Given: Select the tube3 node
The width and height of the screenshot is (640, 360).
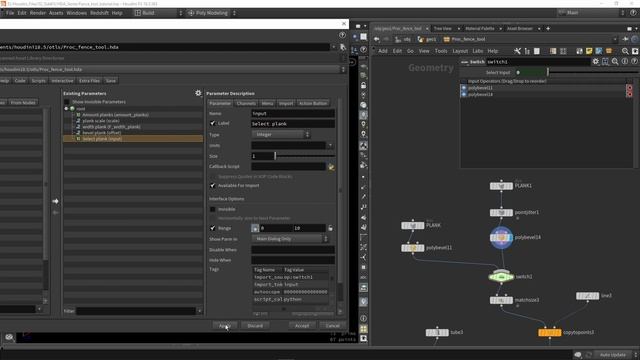Looking at the screenshot, I should tap(437, 333).
